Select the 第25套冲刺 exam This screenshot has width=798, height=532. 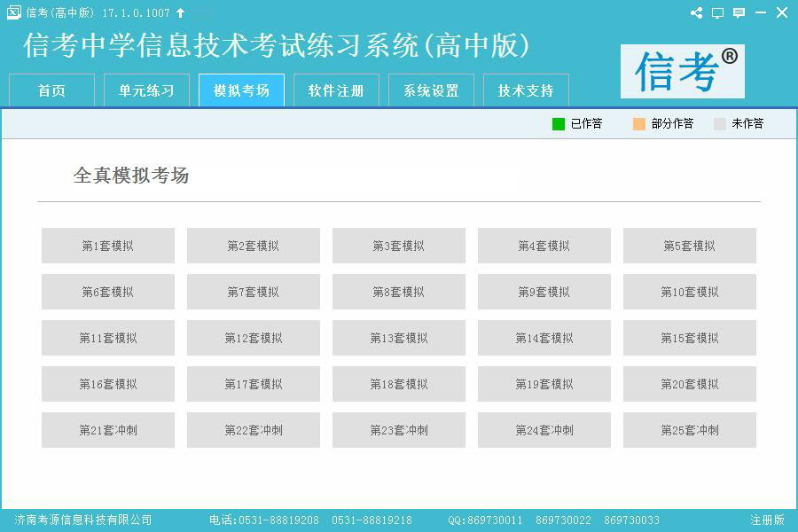click(x=690, y=430)
